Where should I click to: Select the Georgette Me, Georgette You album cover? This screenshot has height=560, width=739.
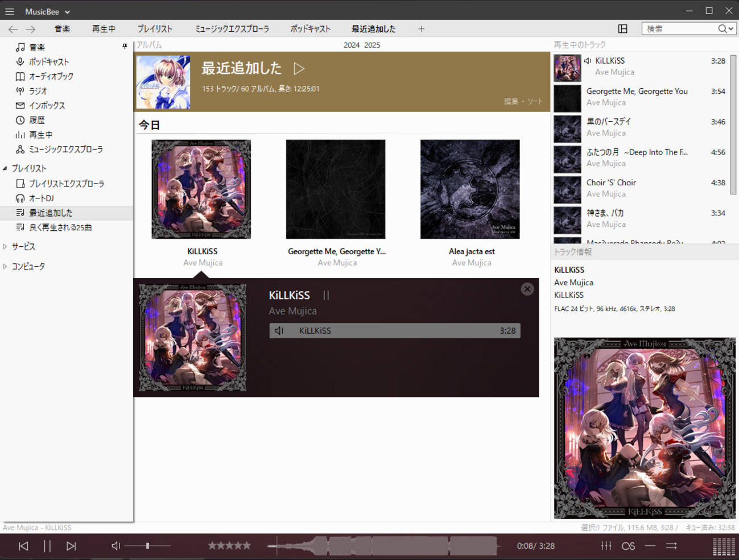point(336,189)
